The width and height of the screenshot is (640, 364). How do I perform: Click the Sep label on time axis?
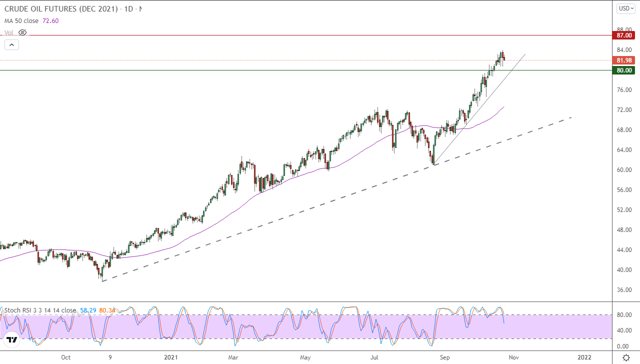coord(445,357)
